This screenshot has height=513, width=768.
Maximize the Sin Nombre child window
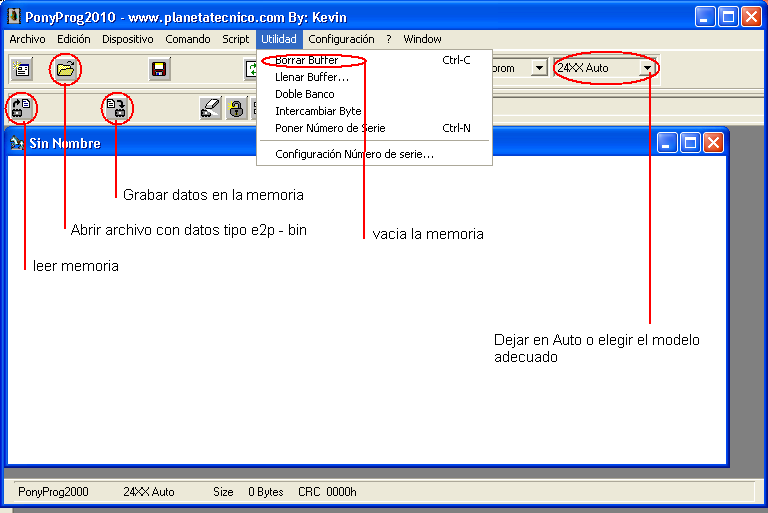(x=690, y=143)
